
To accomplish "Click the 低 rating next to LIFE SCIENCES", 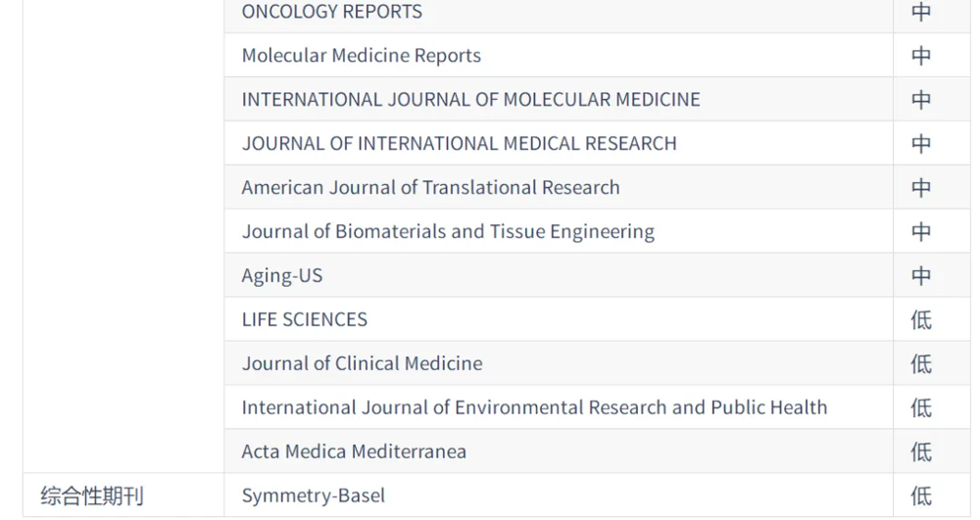I will pyautogui.click(x=921, y=320).
